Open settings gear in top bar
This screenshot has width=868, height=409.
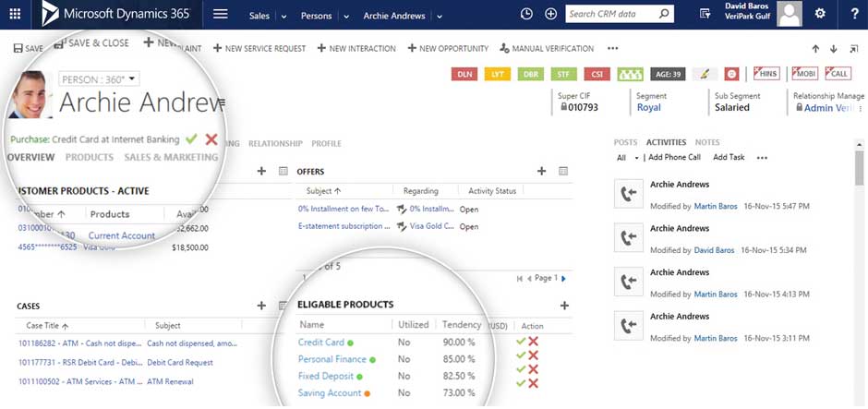coord(820,14)
